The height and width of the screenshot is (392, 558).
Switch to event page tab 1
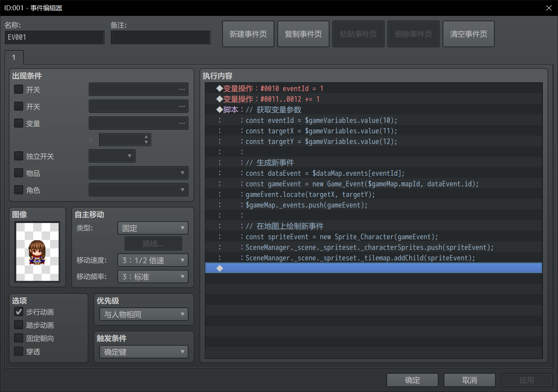coord(14,58)
